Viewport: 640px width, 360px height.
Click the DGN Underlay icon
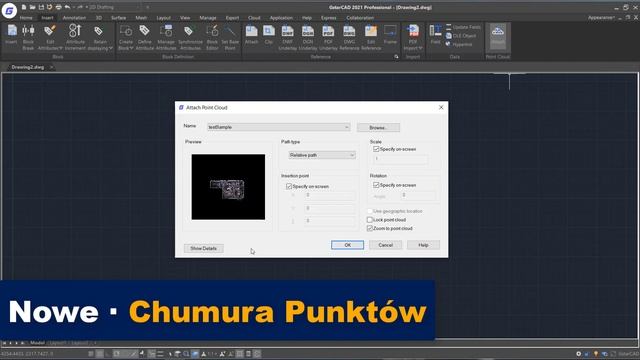click(308, 37)
